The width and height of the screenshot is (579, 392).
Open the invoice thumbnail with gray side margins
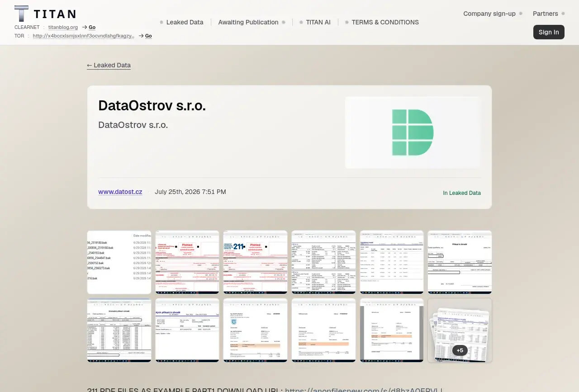point(392,330)
